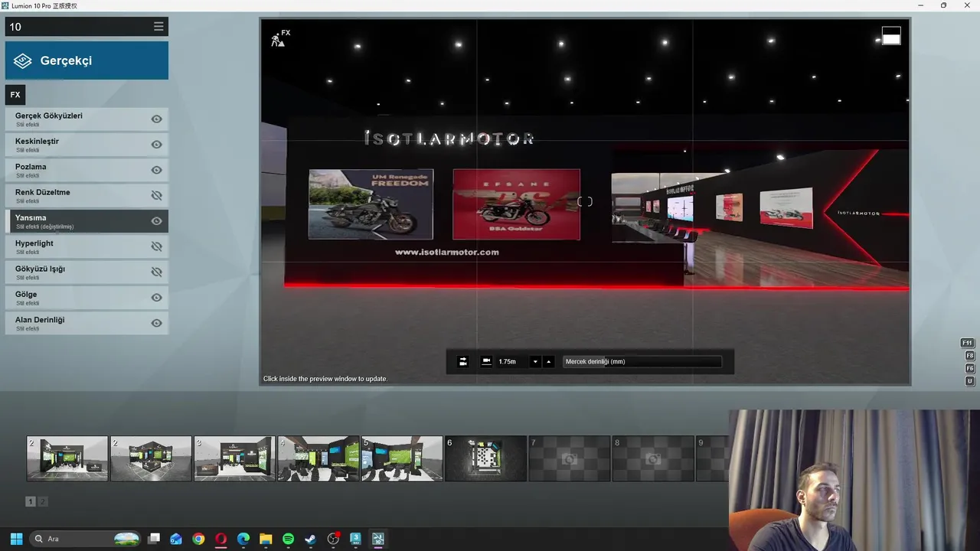Increase camera height with up arrow
Viewport: 980px width, 551px height.
tap(548, 362)
